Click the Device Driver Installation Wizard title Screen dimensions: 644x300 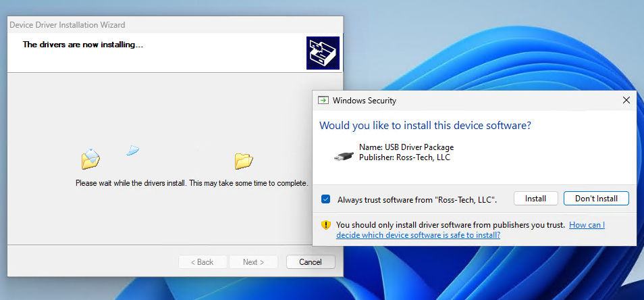[x=68, y=25]
